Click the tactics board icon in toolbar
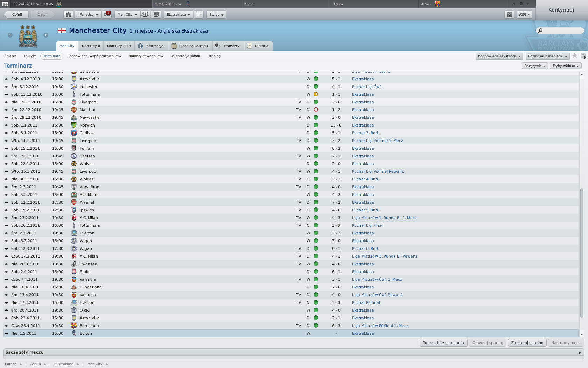588x368 pixels. coord(156,14)
